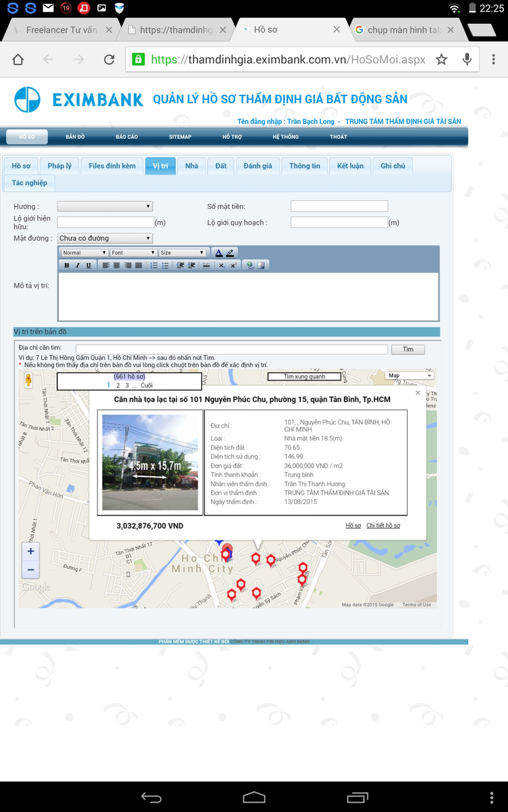
Task: Bookmark this page with star
Action: [442, 60]
